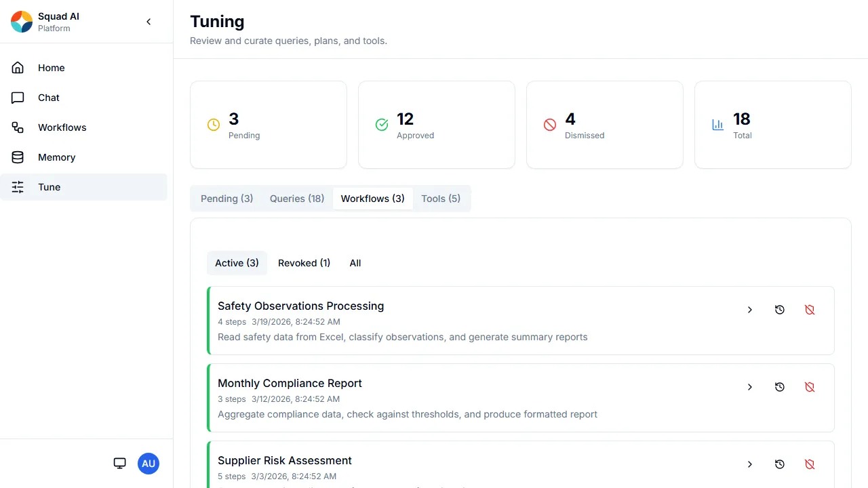Open Memory from the sidebar
The image size is (868, 488).
57,157
